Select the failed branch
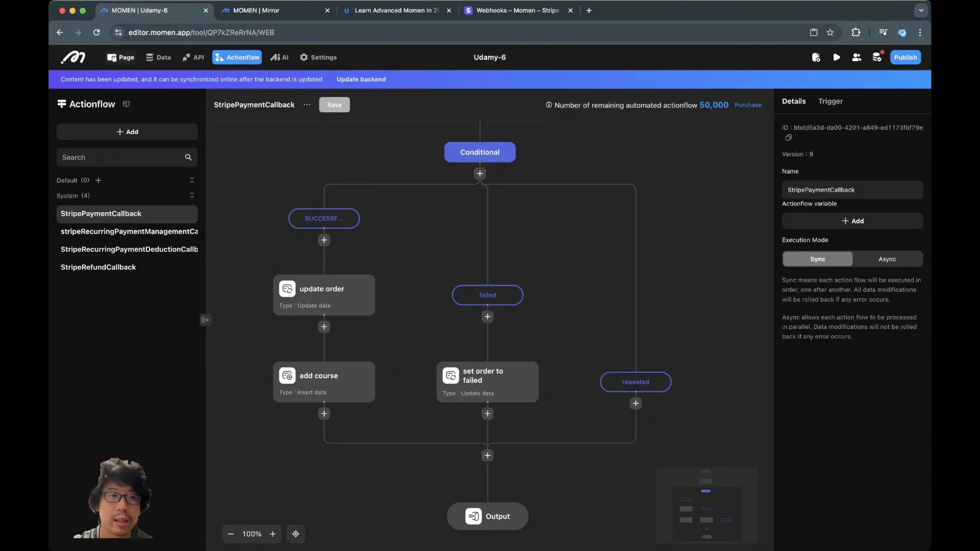The height and width of the screenshot is (551, 980). 487,295
